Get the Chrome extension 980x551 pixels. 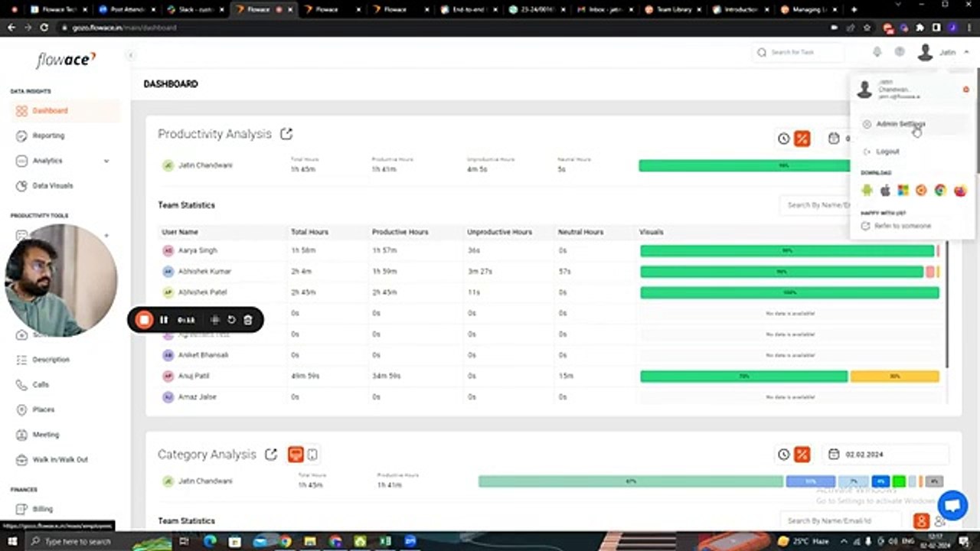click(x=940, y=191)
